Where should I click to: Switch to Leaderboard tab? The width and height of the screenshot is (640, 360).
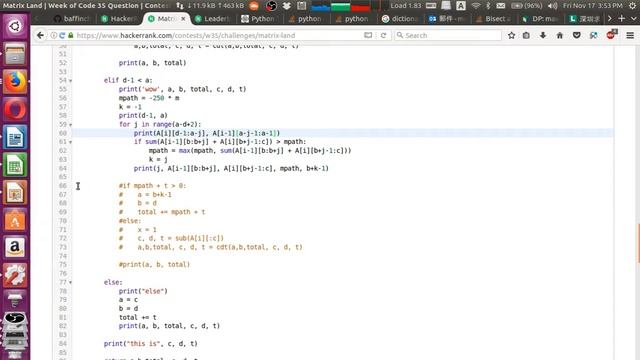point(213,19)
